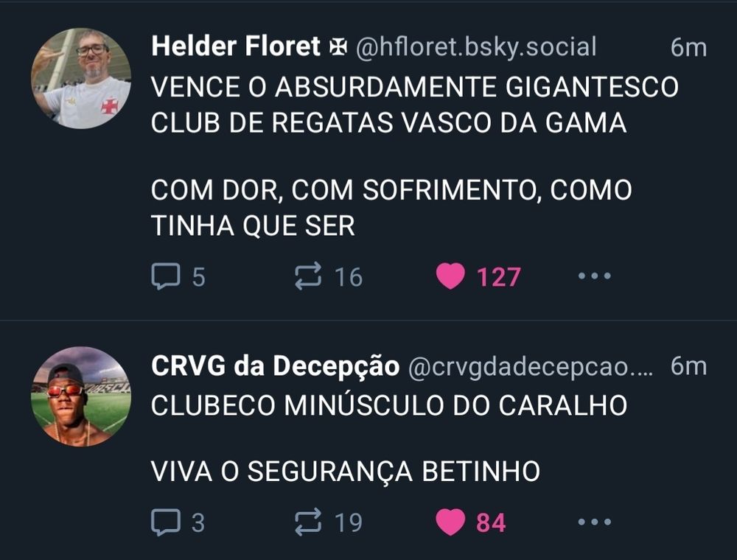Click the Helder Floret display name
Viewport: 737px width, 560px height.
tap(236, 46)
